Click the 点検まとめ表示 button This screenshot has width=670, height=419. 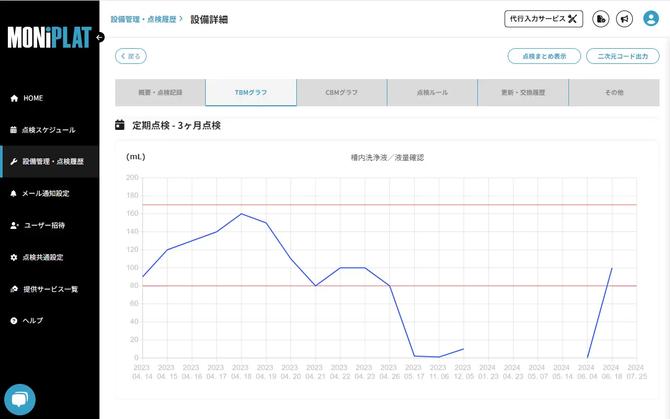(x=544, y=56)
